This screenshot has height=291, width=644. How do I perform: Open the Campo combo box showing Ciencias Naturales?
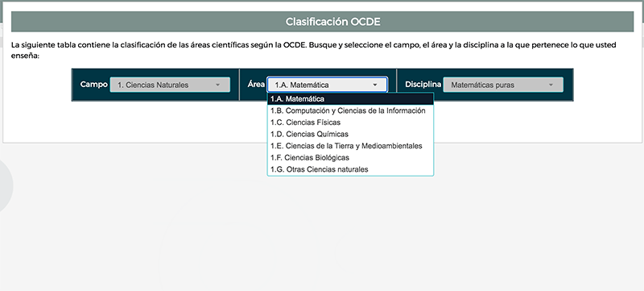click(170, 85)
